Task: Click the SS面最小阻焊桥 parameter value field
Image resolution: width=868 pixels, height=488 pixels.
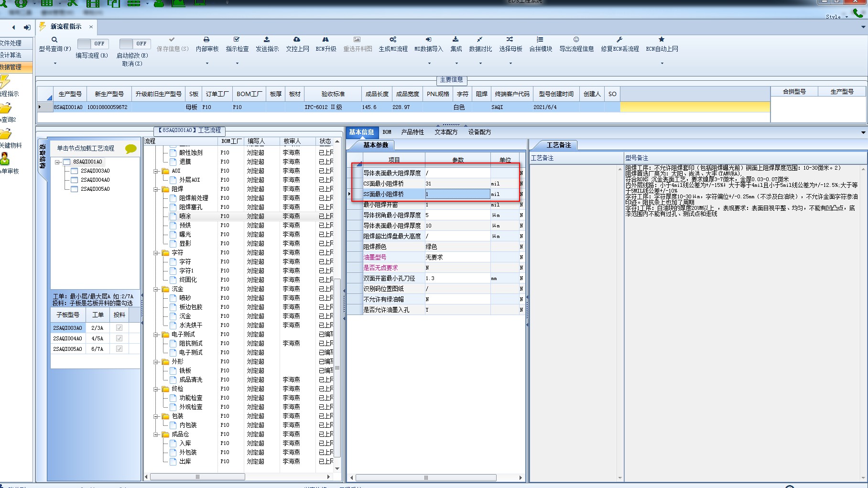Action: (457, 194)
